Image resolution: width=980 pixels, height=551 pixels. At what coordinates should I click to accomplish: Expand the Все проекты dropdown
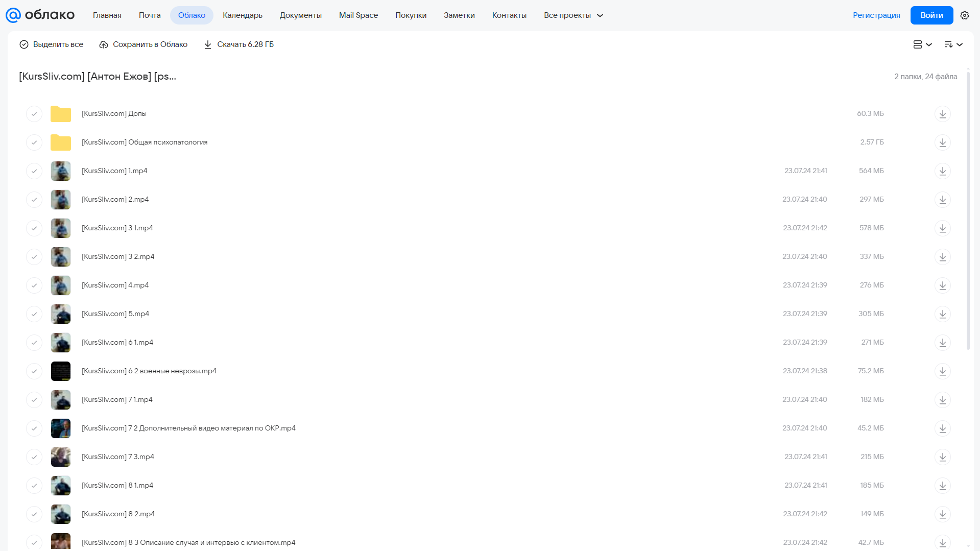[x=573, y=15]
